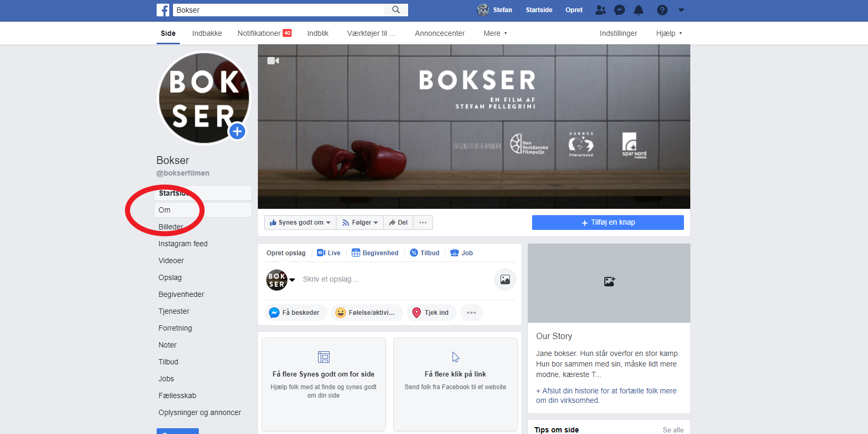
Task: Open the Messenger icon in top bar
Action: coord(620,10)
